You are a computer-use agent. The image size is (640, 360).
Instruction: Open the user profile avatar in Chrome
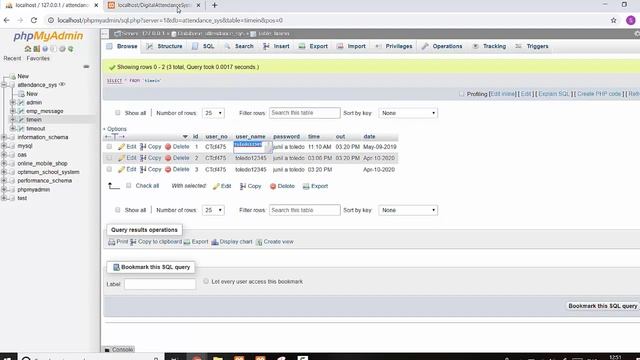point(631,20)
